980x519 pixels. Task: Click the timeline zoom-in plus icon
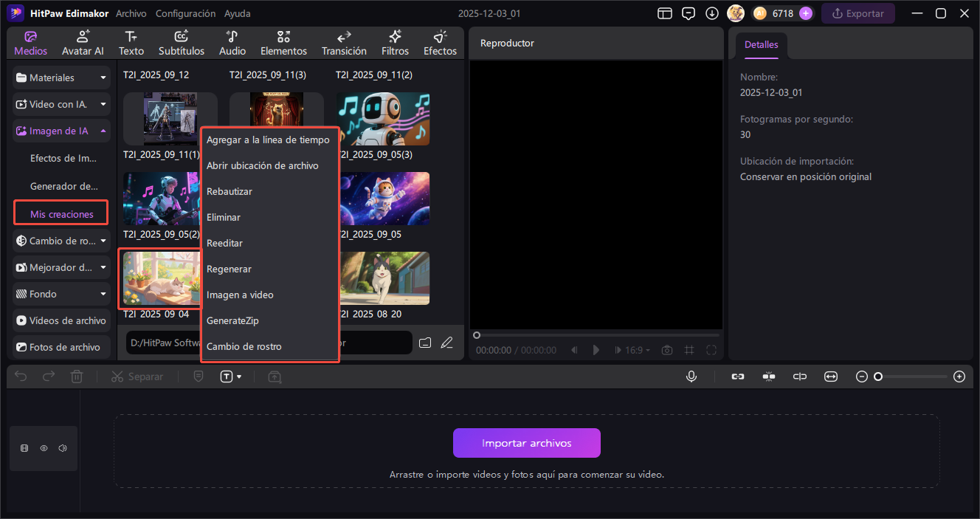pyautogui.click(x=959, y=377)
